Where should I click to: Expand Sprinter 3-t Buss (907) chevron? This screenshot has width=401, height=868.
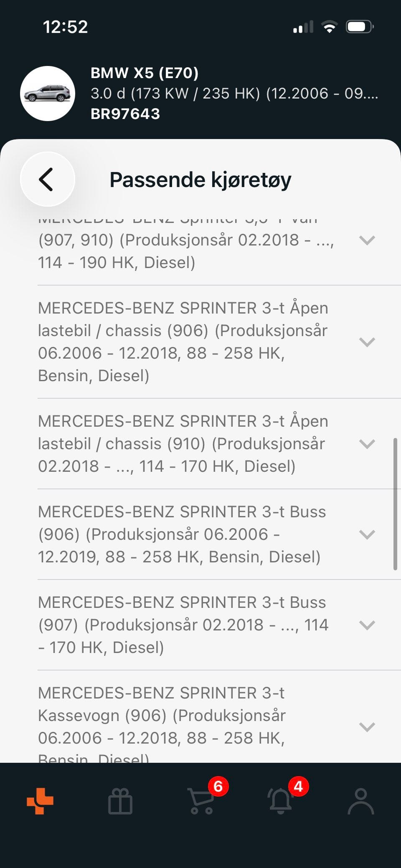[367, 625]
